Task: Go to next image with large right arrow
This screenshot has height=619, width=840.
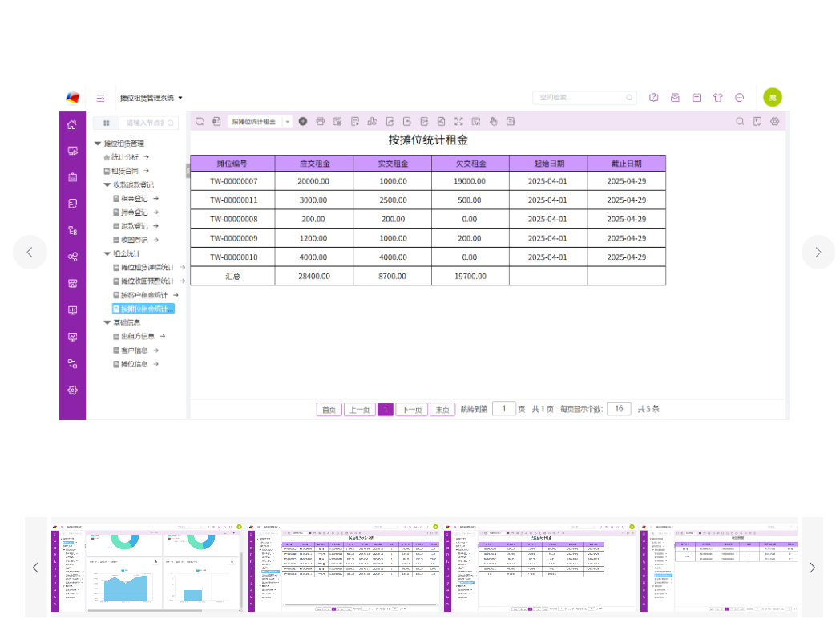Action: pyautogui.click(x=818, y=252)
